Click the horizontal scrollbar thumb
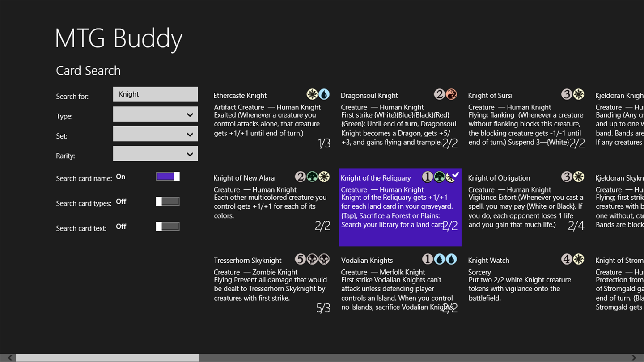The image size is (644, 362). click(x=107, y=358)
